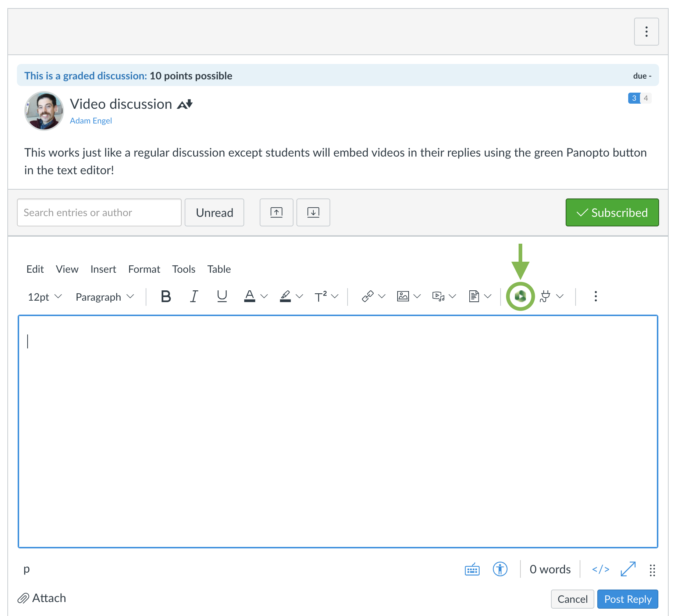676x616 pixels.
Task: Open the accessibility checker
Action: pos(500,569)
